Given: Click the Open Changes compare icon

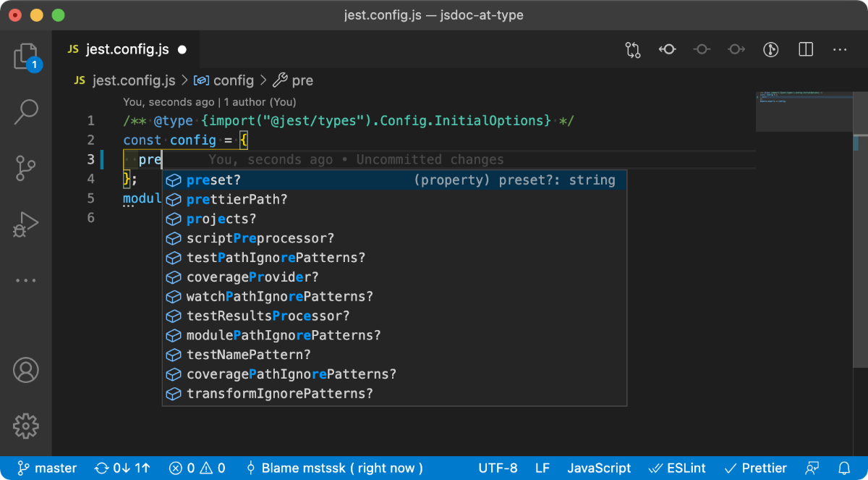Looking at the screenshot, I should click(x=633, y=49).
